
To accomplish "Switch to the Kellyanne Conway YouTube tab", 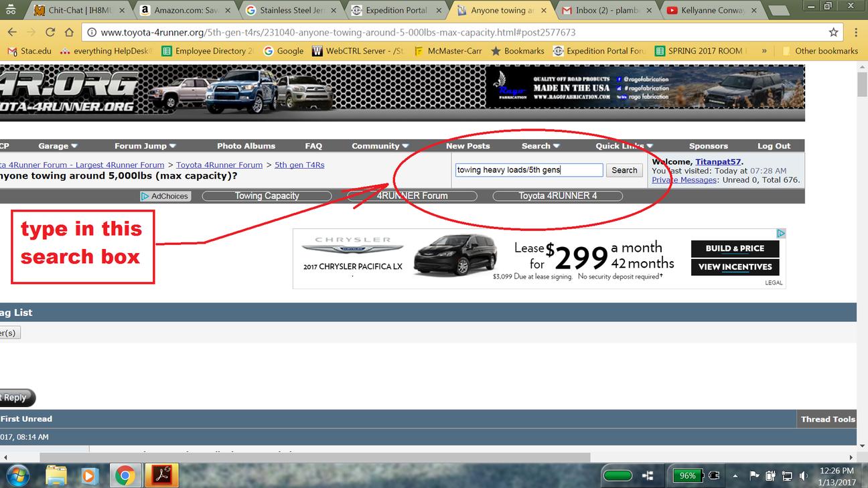I will pyautogui.click(x=711, y=10).
